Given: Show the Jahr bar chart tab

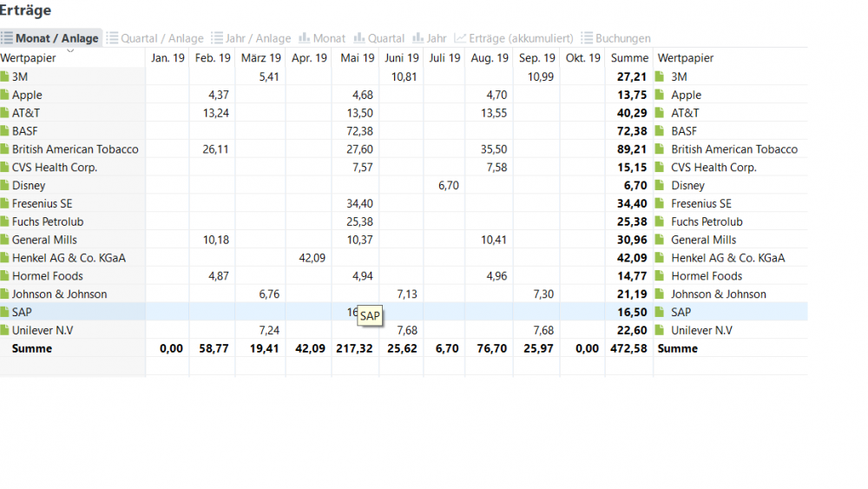Looking at the screenshot, I should coord(430,38).
